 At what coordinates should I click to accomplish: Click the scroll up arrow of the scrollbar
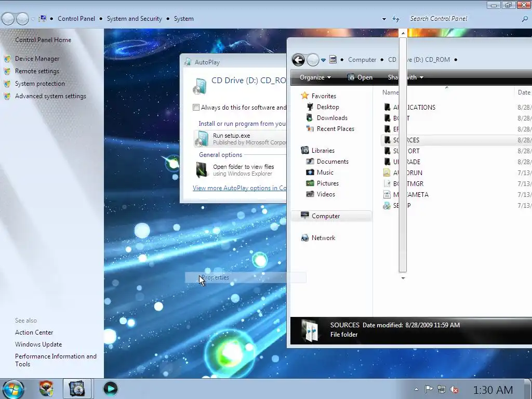click(x=403, y=33)
